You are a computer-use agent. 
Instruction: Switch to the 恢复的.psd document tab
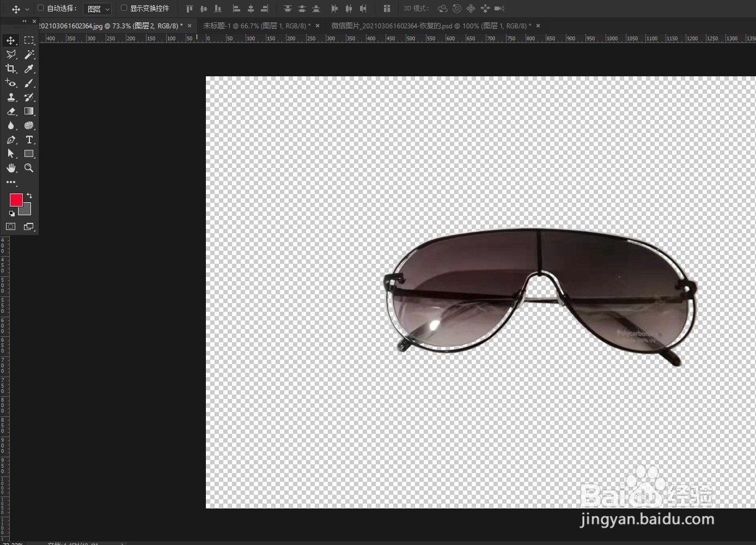click(430, 26)
